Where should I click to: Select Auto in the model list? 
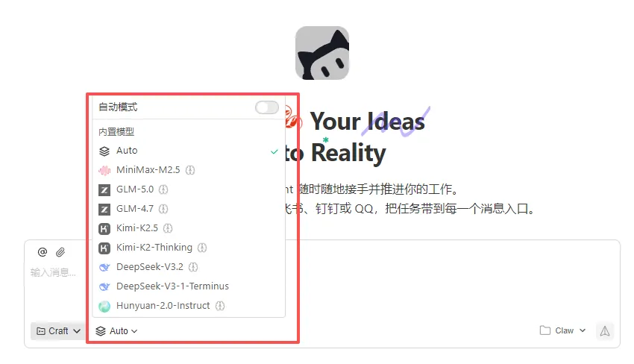(x=189, y=151)
